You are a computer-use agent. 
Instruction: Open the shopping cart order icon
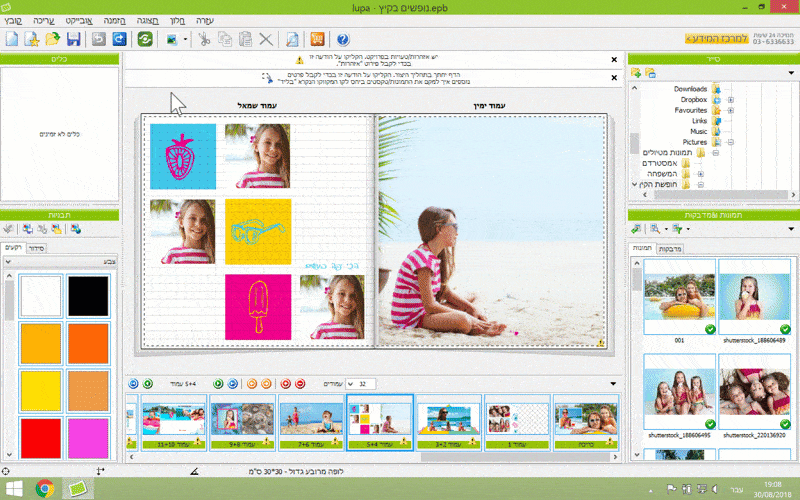pos(317,39)
